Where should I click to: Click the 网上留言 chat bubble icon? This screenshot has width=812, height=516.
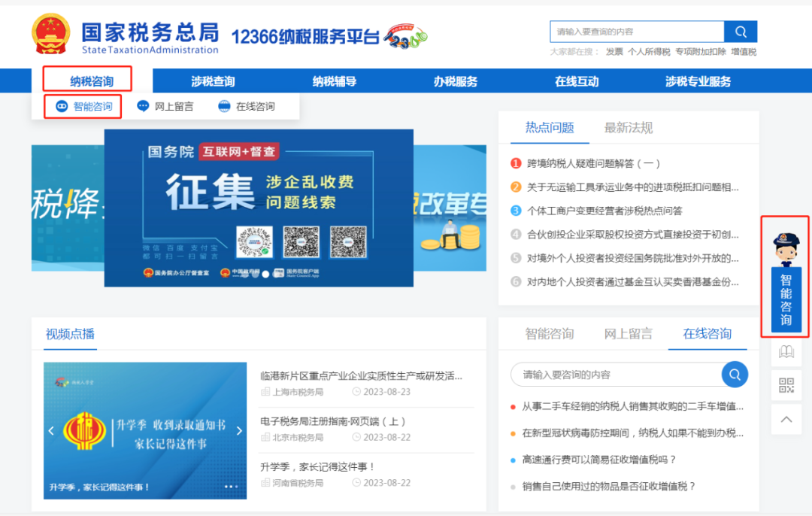pos(143,106)
